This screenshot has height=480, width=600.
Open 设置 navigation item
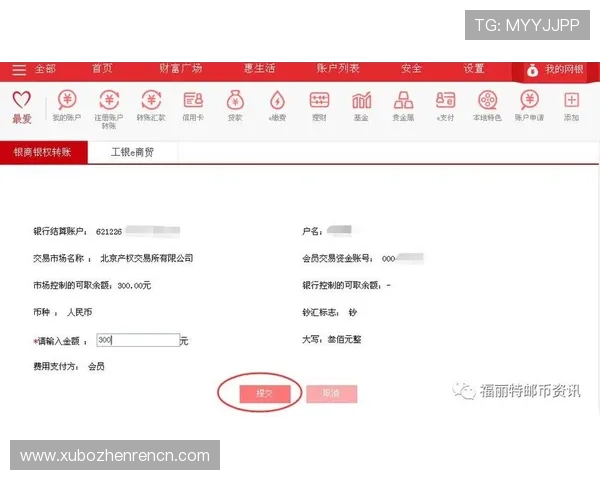click(x=474, y=69)
